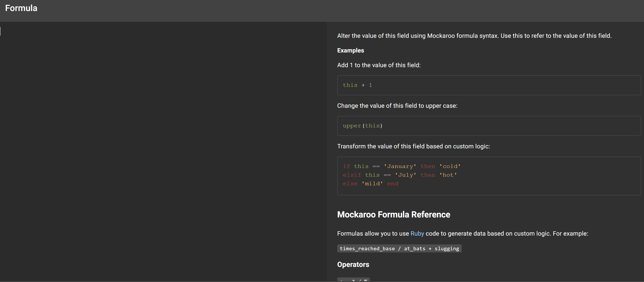Image resolution: width=644 pixels, height=282 pixels.
Task: Click the 'mild' string in else line
Action: (x=372, y=184)
